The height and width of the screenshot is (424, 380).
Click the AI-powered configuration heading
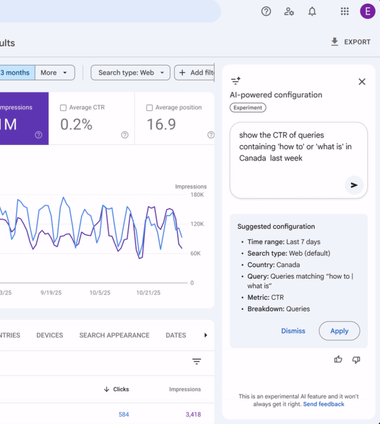[x=276, y=95]
